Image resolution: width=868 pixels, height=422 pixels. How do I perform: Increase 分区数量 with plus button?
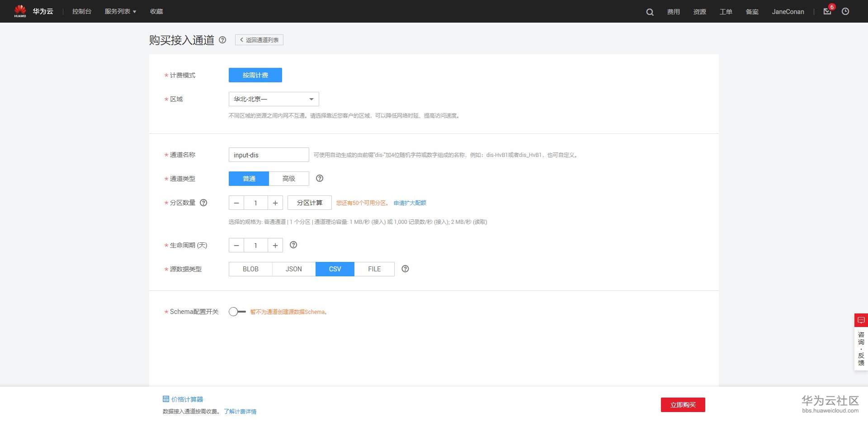pos(275,203)
